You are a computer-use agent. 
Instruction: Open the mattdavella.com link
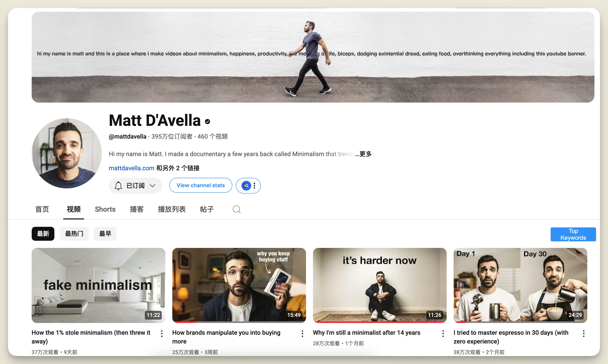[131, 168]
